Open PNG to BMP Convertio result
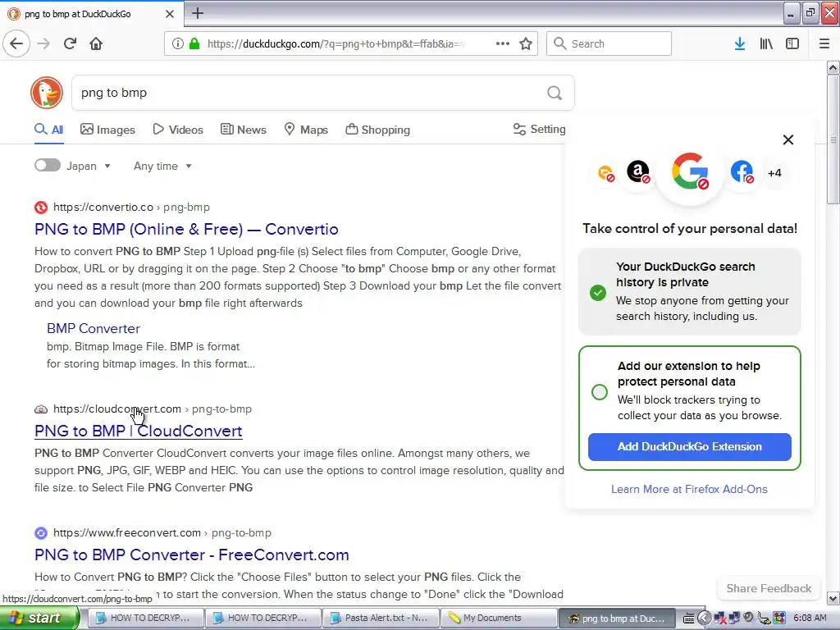Viewport: 840px width, 630px height. [x=186, y=230]
